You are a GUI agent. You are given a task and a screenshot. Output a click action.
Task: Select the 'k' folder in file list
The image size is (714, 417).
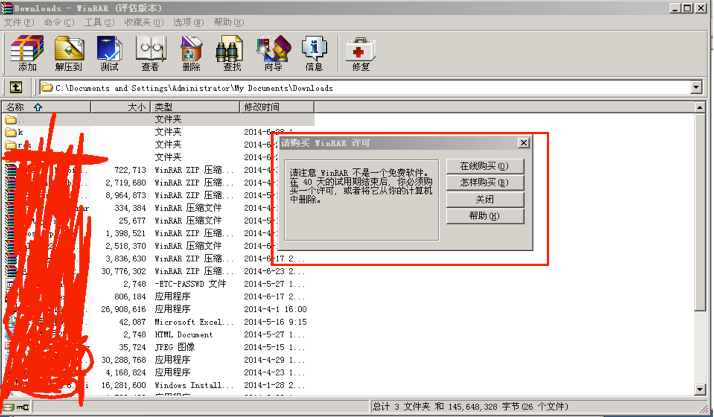(x=14, y=132)
